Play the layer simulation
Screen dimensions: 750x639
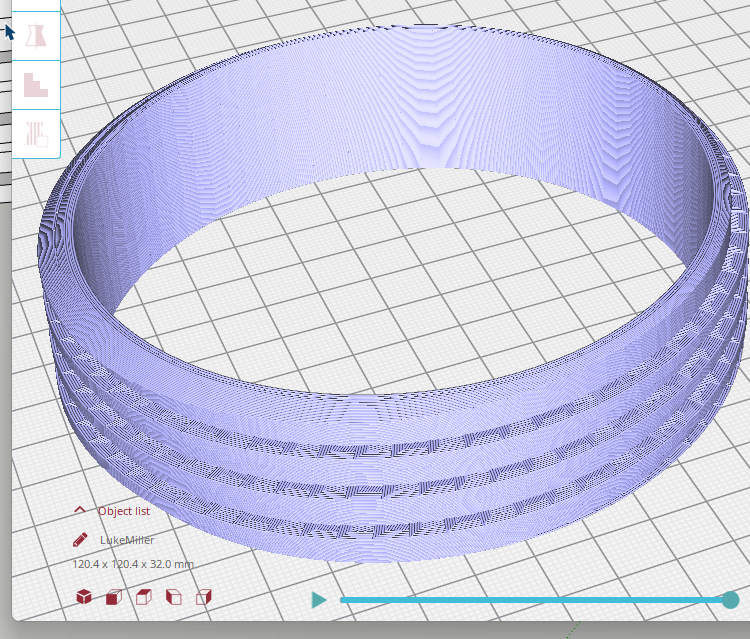pyautogui.click(x=319, y=600)
